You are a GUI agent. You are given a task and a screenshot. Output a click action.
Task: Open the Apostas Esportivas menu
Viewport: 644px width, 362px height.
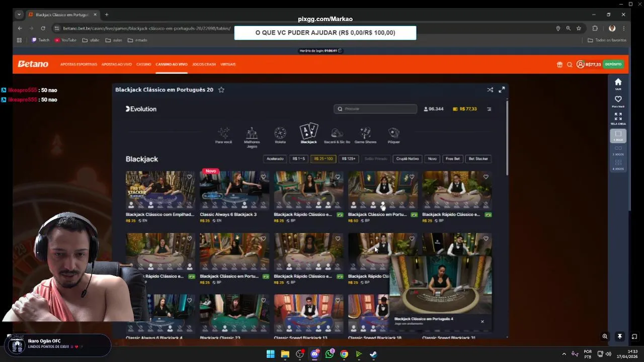(x=78, y=64)
